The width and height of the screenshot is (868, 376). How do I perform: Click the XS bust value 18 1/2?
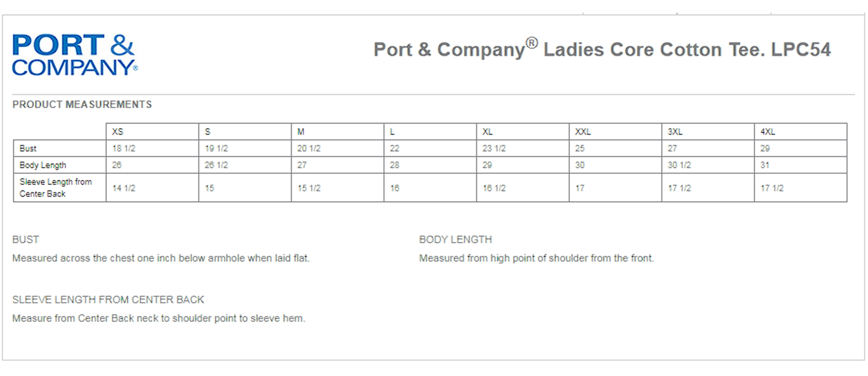123,148
